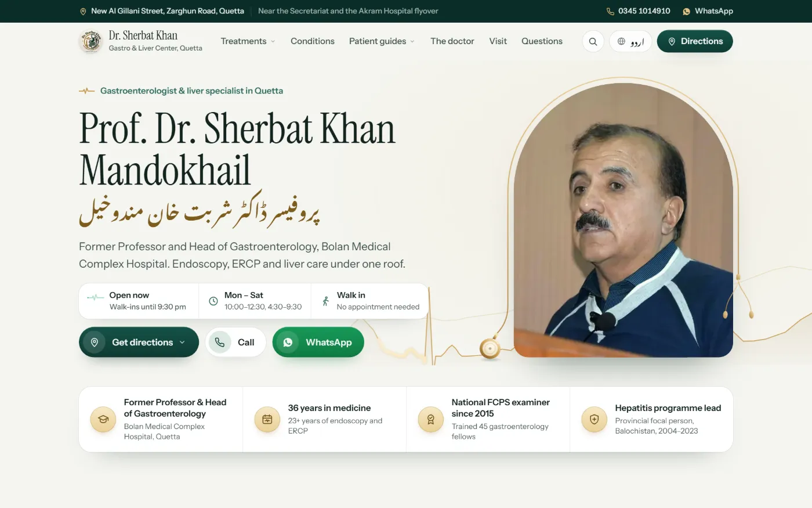Click "Trained 45 gastroenterology fellows" text
This screenshot has height=508, width=812.
(x=500, y=431)
